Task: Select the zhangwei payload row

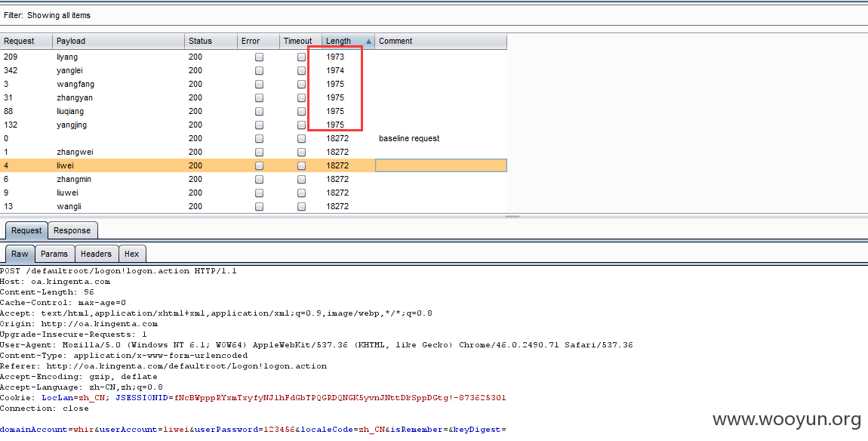Action: point(253,152)
